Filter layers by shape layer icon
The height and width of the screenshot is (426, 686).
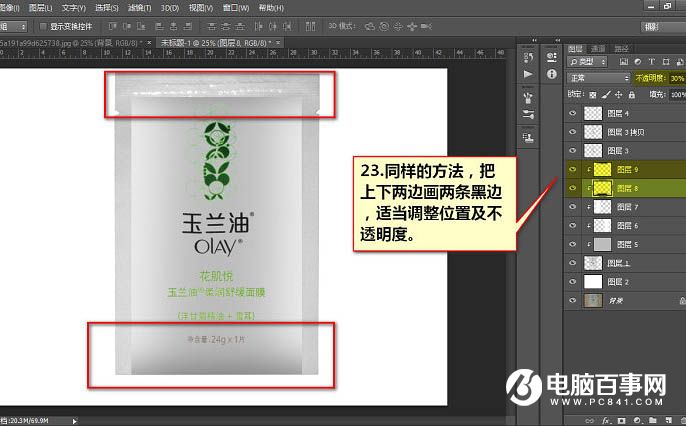(666, 62)
